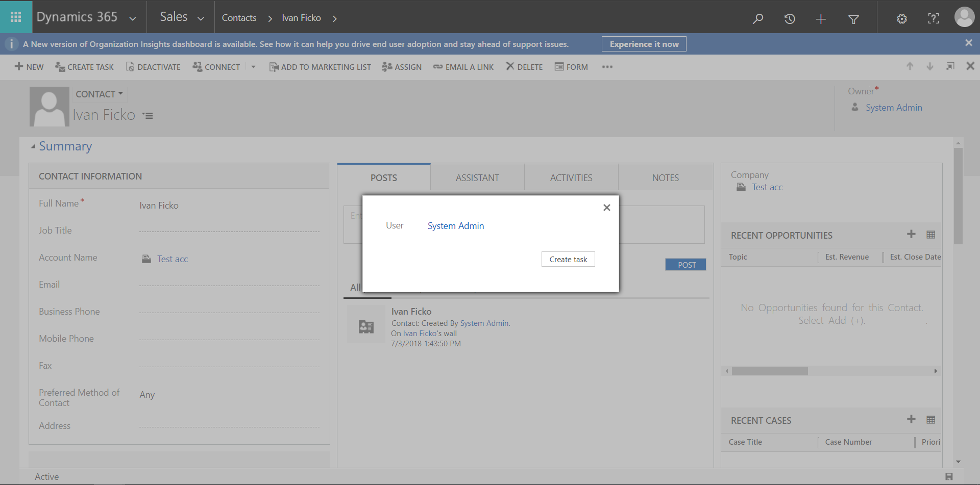Click the quick create plus icon in top bar
Viewport: 980px width, 485px height.
tap(821, 19)
